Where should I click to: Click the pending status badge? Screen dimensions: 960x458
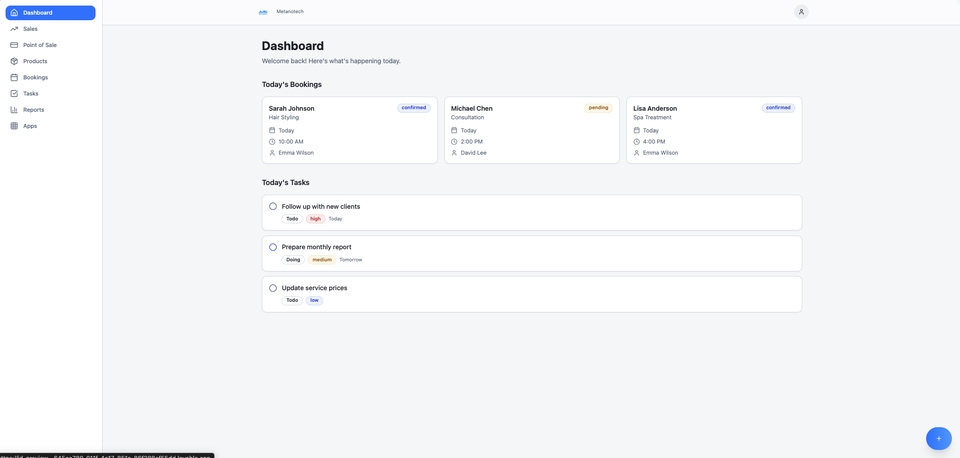pyautogui.click(x=598, y=108)
